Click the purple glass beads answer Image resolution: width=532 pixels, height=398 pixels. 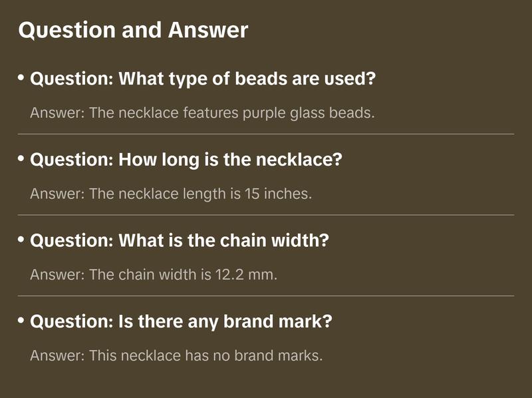[x=202, y=112]
